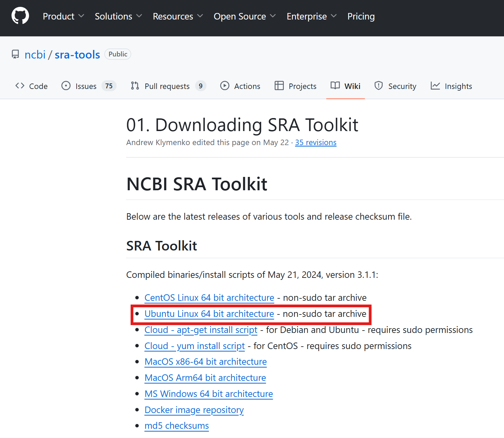Image resolution: width=504 pixels, height=438 pixels.
Task: Expand the Resources dropdown menu
Action: [178, 16]
